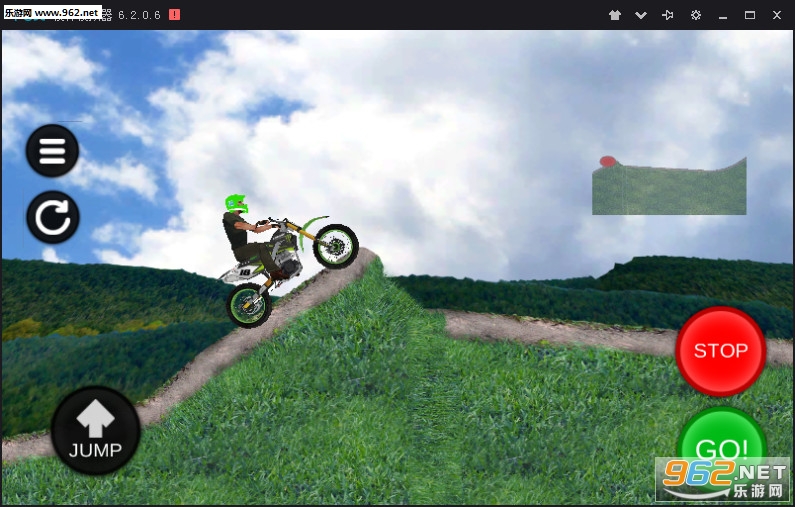Click the motorcycle's front wheel
This screenshot has height=507, width=795.
click(336, 246)
